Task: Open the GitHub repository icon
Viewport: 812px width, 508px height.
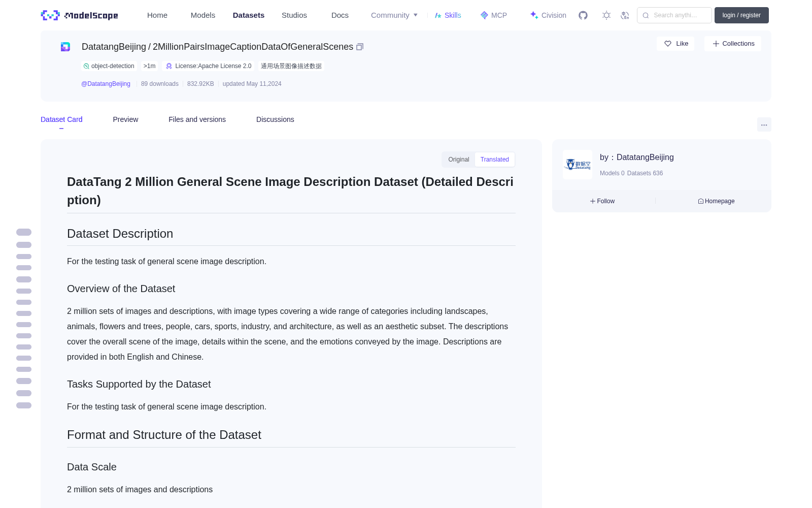Action: (583, 15)
